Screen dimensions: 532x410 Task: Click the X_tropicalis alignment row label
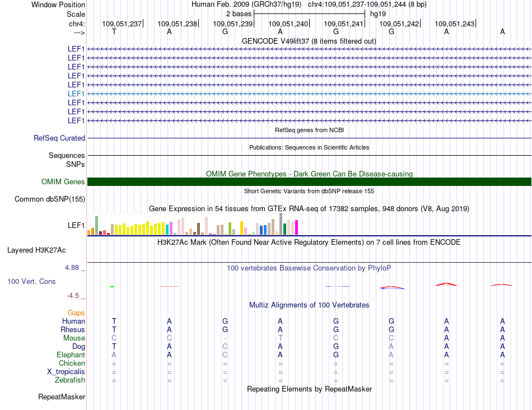[x=66, y=372]
